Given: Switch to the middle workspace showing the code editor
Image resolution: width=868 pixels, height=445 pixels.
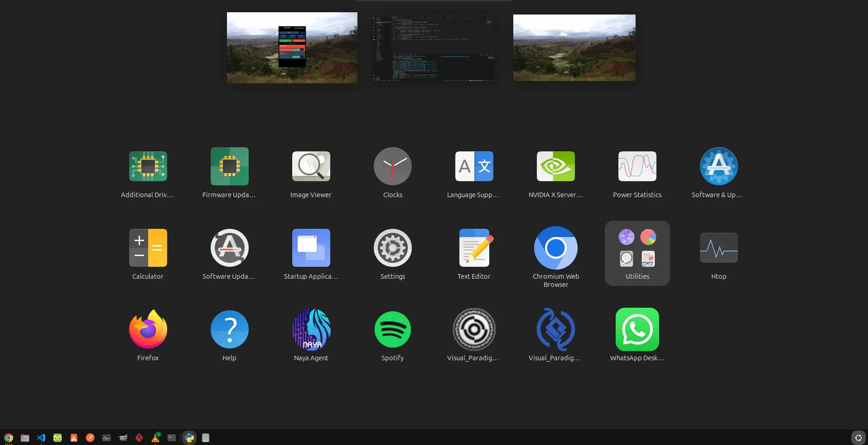Looking at the screenshot, I should (433, 48).
